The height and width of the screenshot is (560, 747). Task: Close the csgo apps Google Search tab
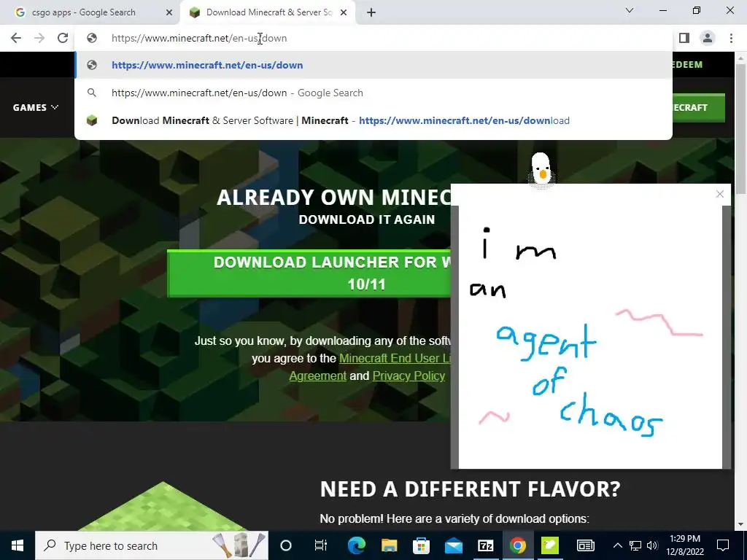coord(169,12)
